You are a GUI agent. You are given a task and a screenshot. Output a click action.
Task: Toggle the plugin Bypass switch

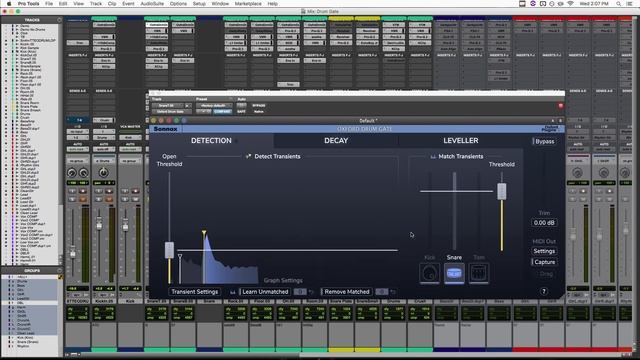pos(544,141)
